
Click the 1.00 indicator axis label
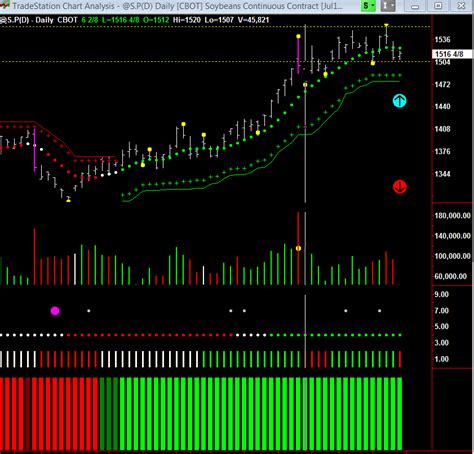441,359
